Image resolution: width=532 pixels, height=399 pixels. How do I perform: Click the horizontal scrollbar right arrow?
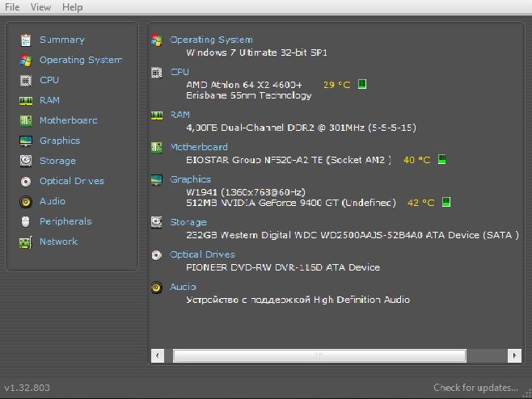[x=514, y=355]
